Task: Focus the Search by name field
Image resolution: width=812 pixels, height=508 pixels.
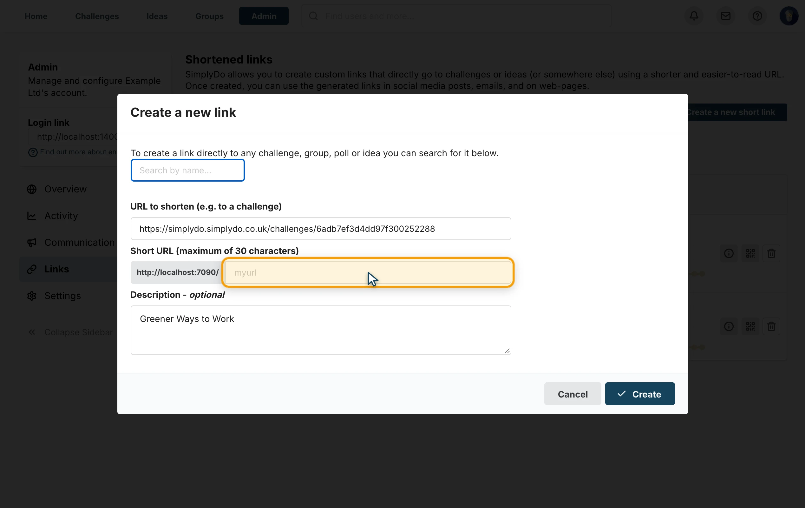Action: [187, 170]
